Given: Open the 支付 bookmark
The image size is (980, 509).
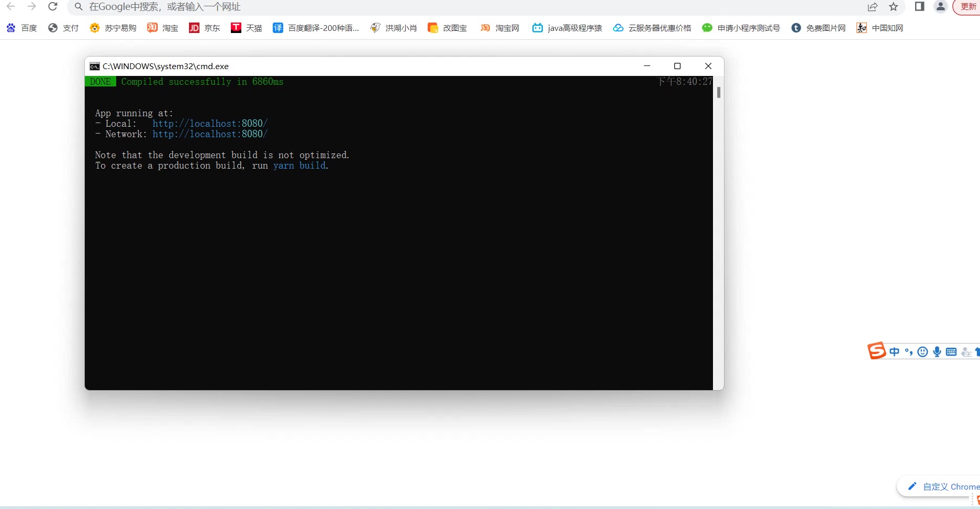Looking at the screenshot, I should 63,28.
